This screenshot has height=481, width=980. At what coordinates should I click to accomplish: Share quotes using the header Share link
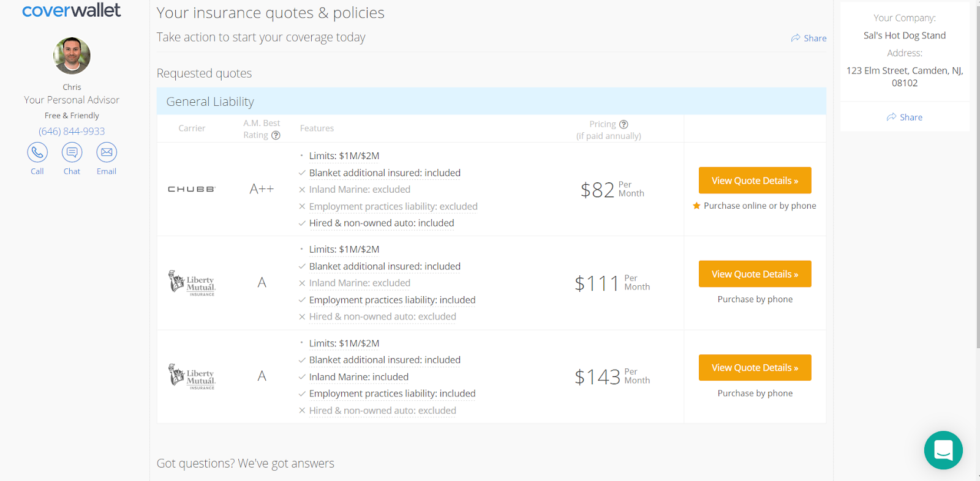click(x=809, y=38)
